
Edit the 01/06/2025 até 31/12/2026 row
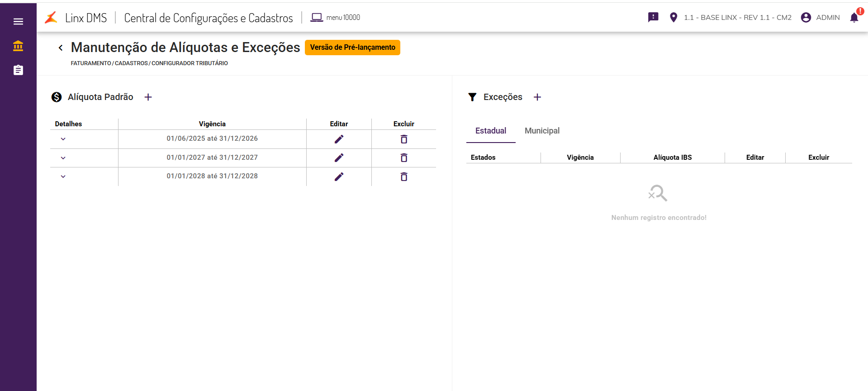tap(339, 139)
